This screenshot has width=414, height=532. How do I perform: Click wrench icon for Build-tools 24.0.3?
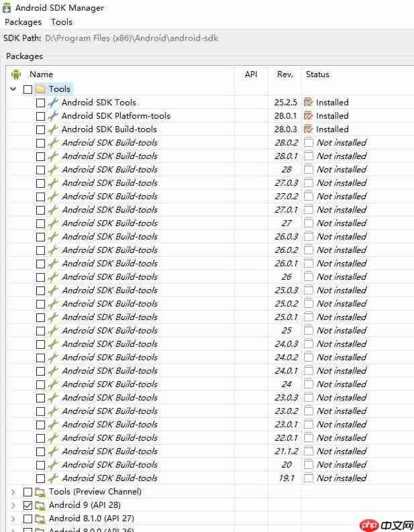(x=53, y=343)
